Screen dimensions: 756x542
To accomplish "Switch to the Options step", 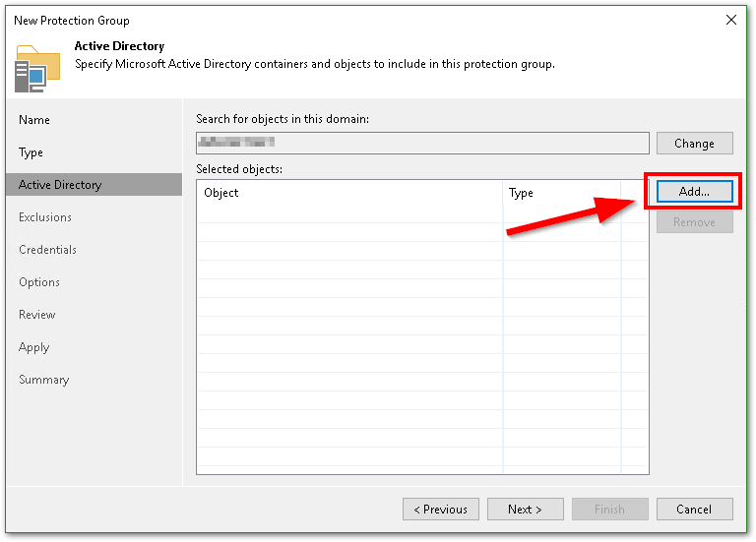I will [x=39, y=282].
